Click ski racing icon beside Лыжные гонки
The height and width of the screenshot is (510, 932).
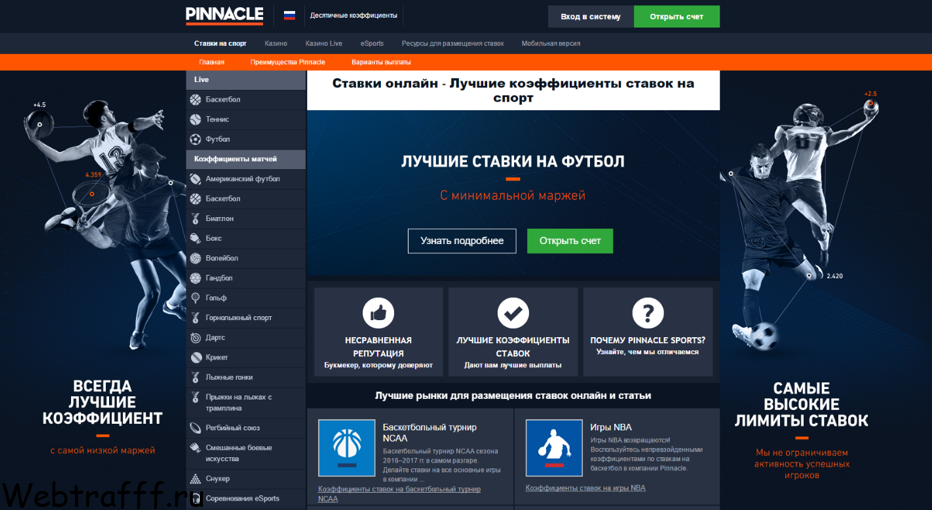pos(196,377)
